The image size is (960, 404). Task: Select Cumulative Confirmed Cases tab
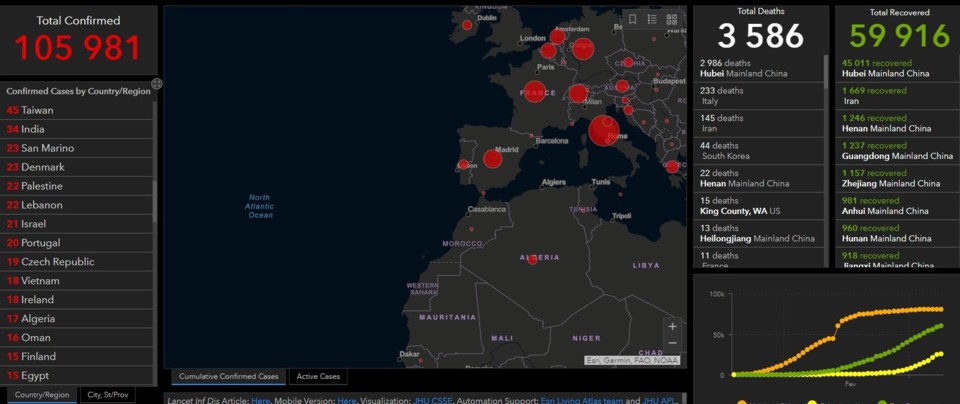(229, 377)
